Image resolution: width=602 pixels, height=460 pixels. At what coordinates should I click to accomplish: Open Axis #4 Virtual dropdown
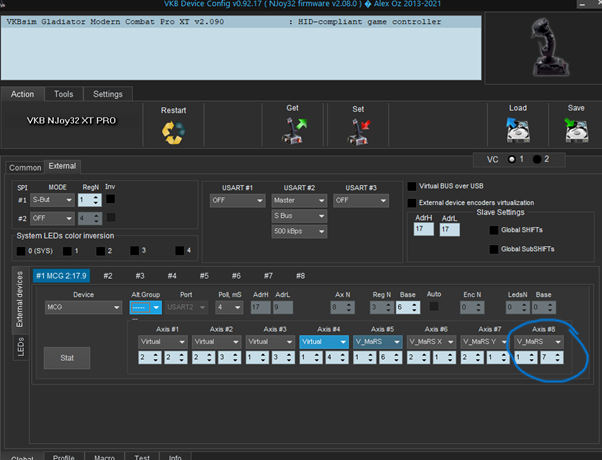tap(324, 342)
